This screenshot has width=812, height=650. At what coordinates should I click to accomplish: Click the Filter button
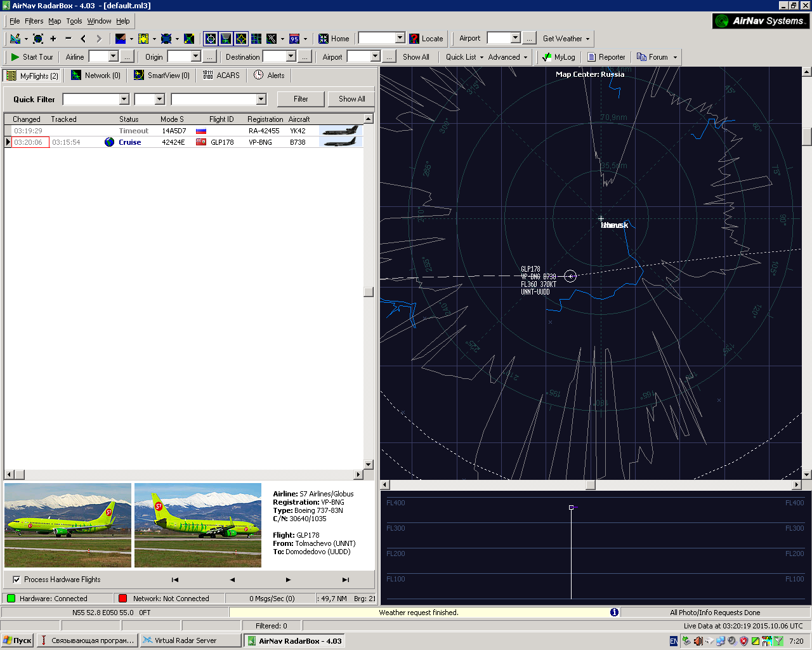click(301, 99)
